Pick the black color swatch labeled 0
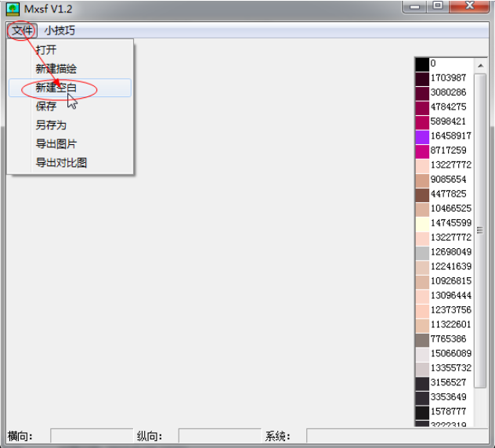The image size is (495, 448). [422, 63]
